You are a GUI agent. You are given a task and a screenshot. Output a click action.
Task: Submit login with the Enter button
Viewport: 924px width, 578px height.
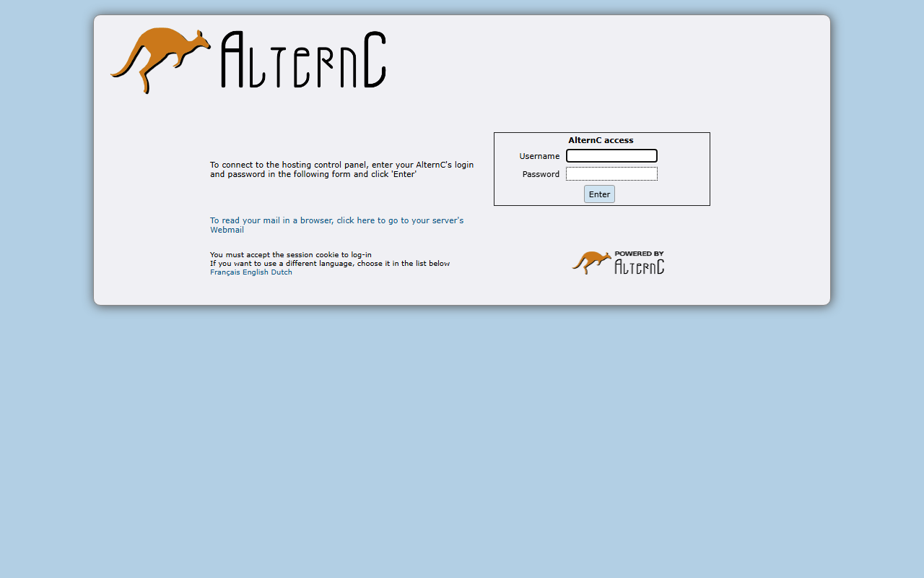pos(599,194)
